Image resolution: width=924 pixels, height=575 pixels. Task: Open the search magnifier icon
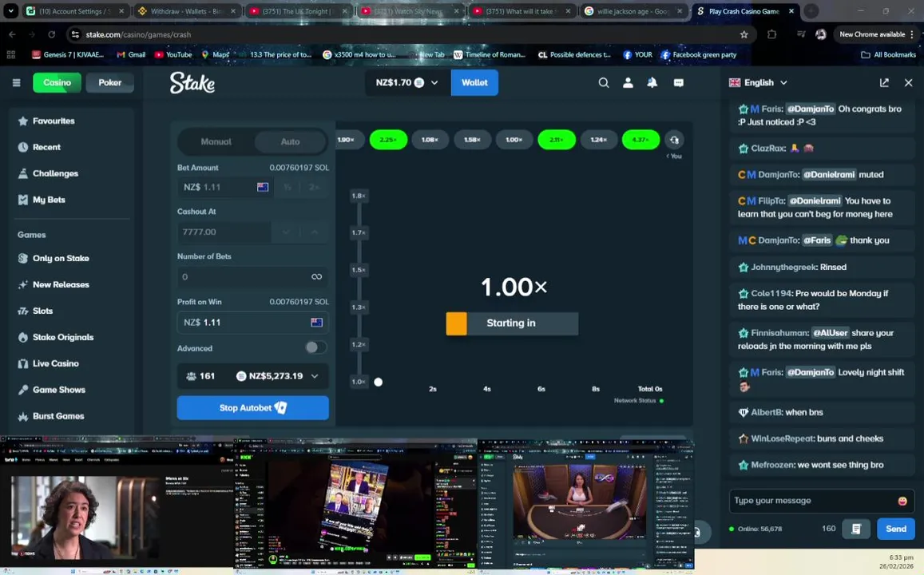(x=604, y=82)
